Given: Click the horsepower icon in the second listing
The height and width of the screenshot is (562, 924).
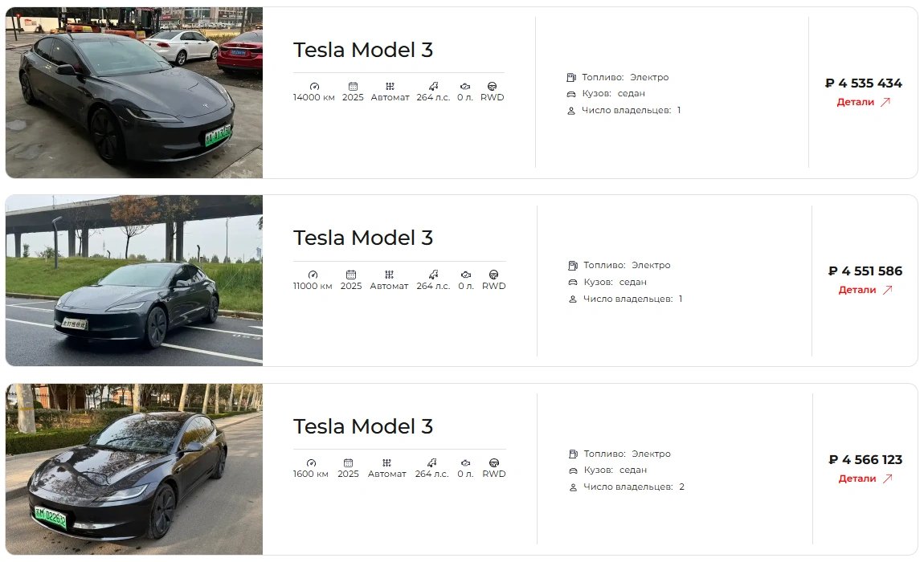Looking at the screenshot, I should (x=434, y=275).
